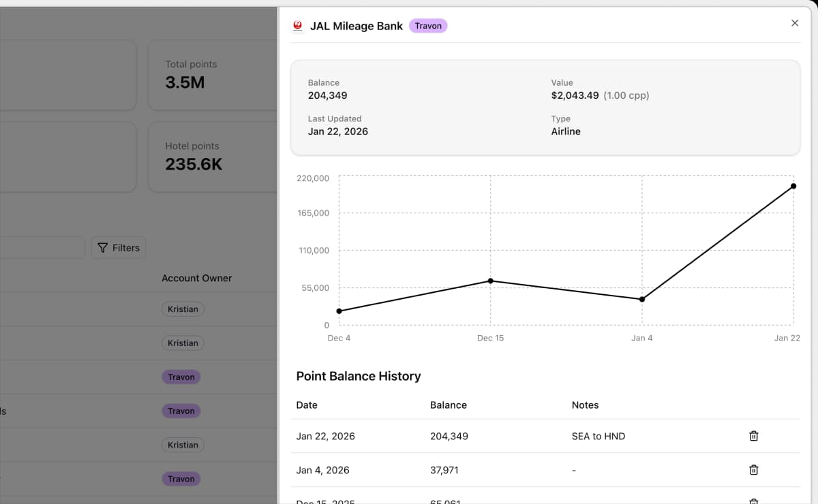Open the Total points summary card
This screenshot has height=504, width=818.
(211, 75)
